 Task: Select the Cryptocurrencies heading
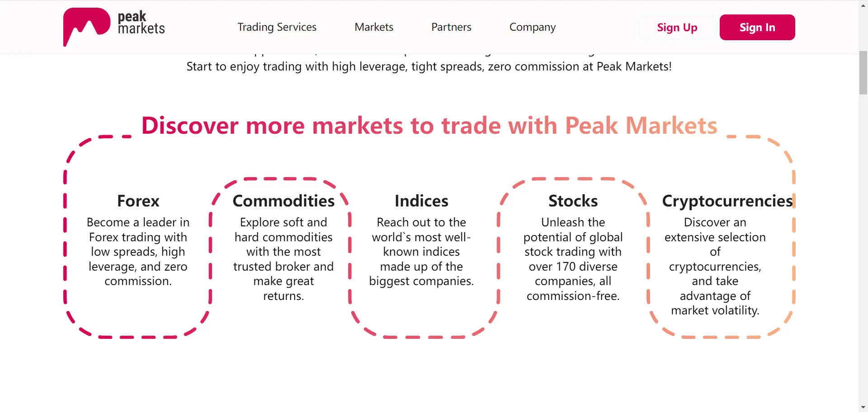[x=727, y=201]
